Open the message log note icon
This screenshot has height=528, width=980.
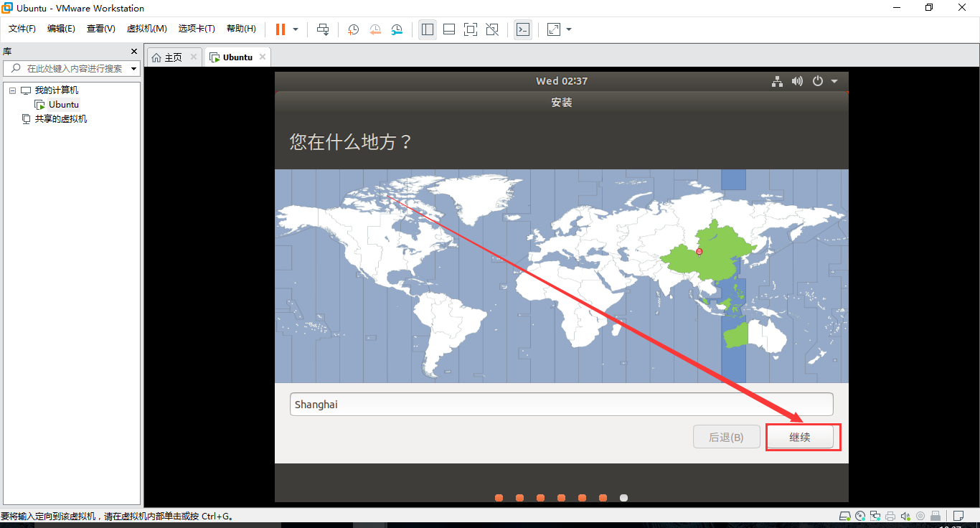coord(958,516)
